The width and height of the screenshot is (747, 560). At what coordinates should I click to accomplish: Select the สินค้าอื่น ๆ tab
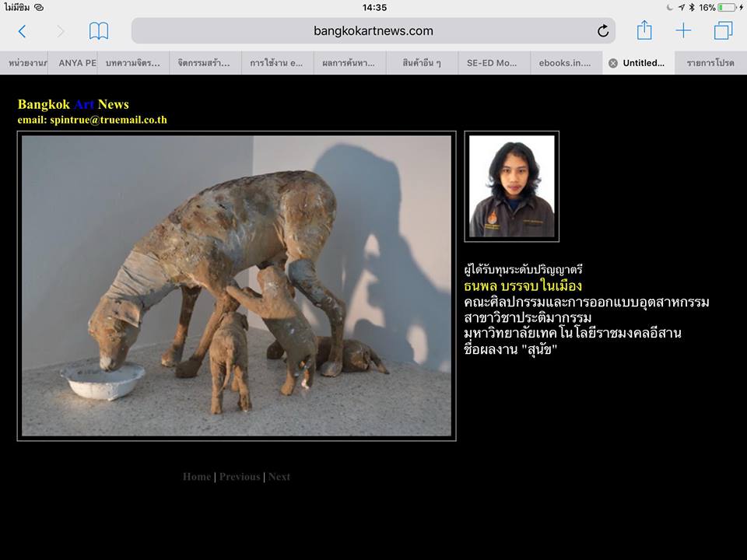pos(421,63)
